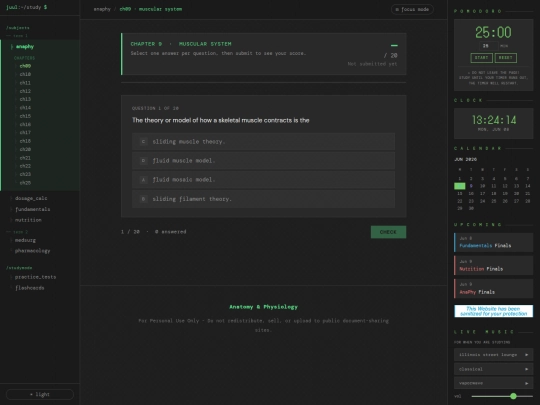
Task: Expand the nutrition subject
Action: (28, 220)
